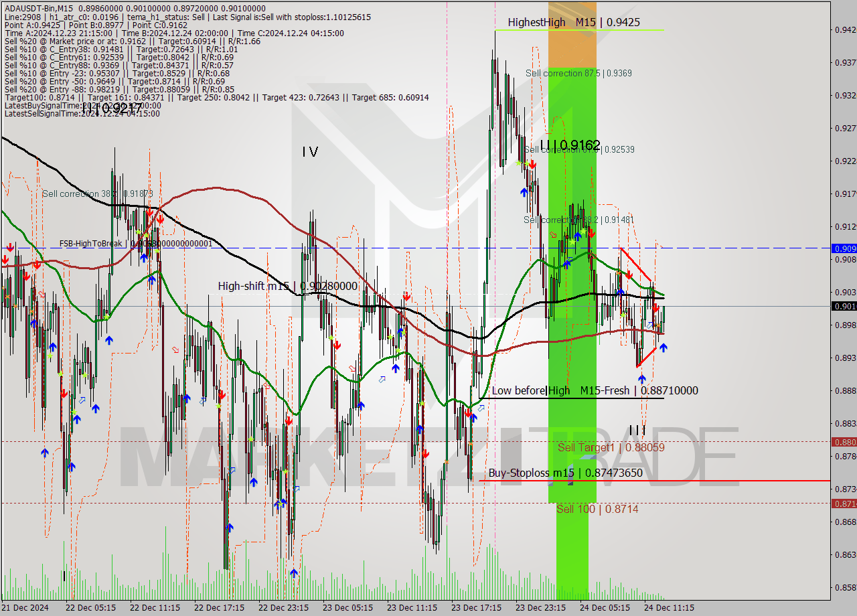Click the '23 Dec 23:15' time axis label
857x616 pixels.
coord(540,608)
